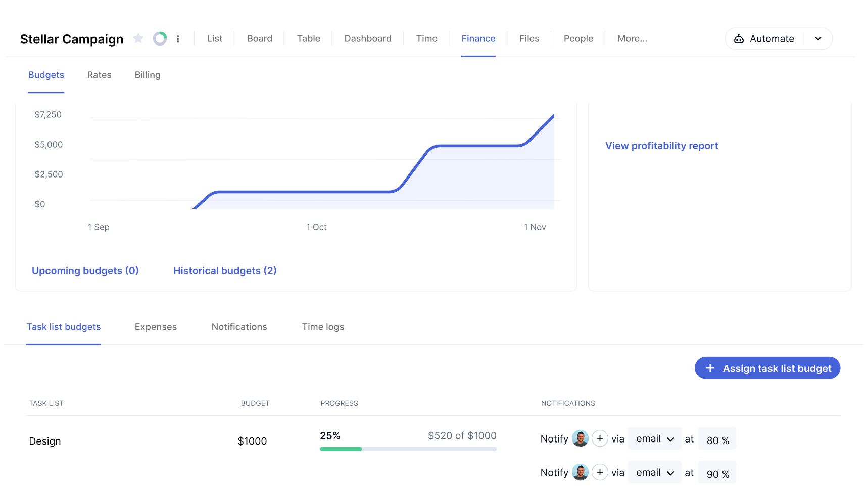Click the Automate robot icon
Viewport: 868px width, 486px height.
coord(738,39)
